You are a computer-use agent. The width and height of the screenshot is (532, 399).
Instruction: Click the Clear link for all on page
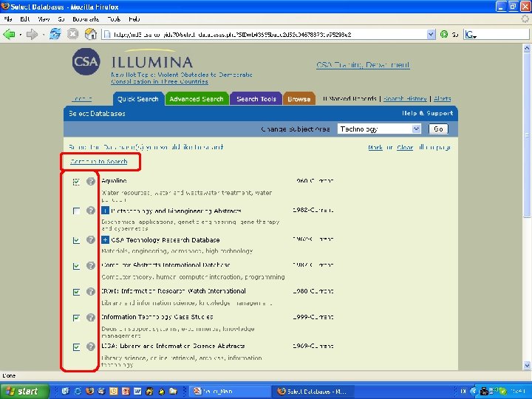[405, 147]
